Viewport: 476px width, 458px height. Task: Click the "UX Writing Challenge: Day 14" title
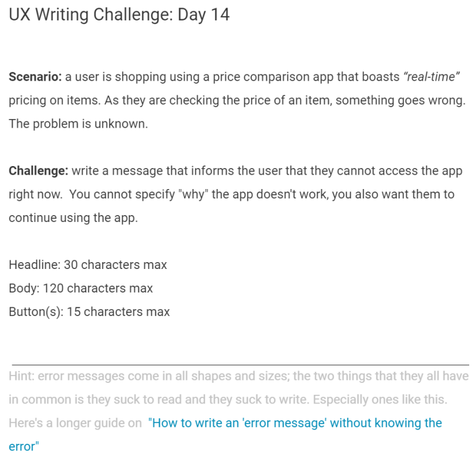pyautogui.click(x=119, y=15)
